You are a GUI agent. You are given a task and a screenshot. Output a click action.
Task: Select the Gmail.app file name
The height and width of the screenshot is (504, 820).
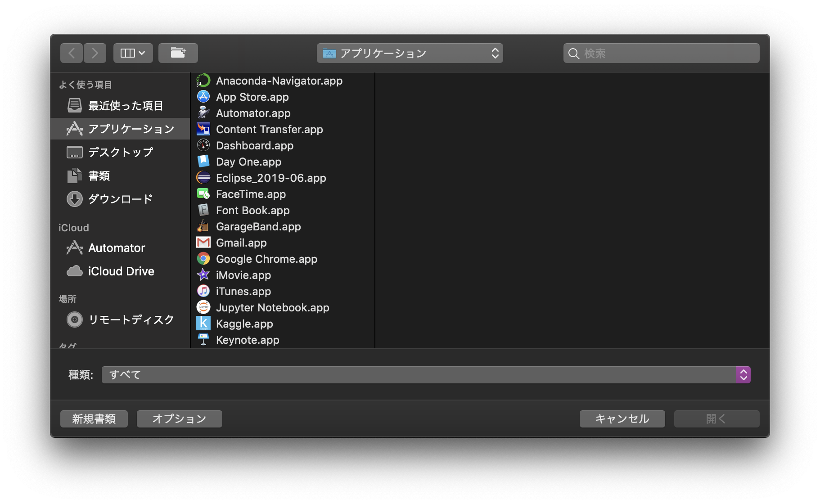point(242,243)
